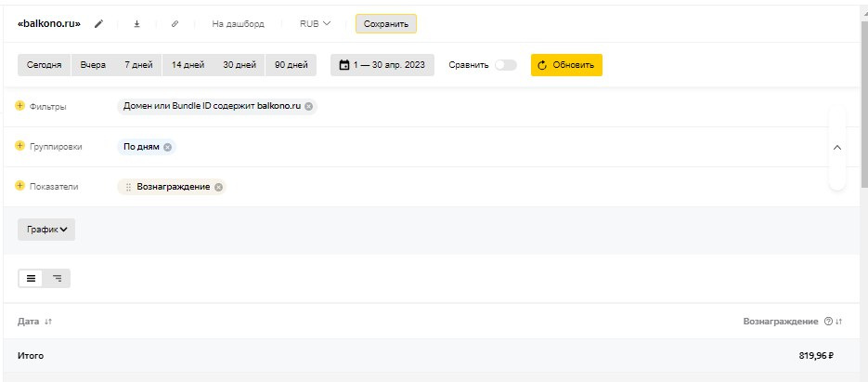Select the 7 дней period
868x382 pixels.
[x=138, y=65]
